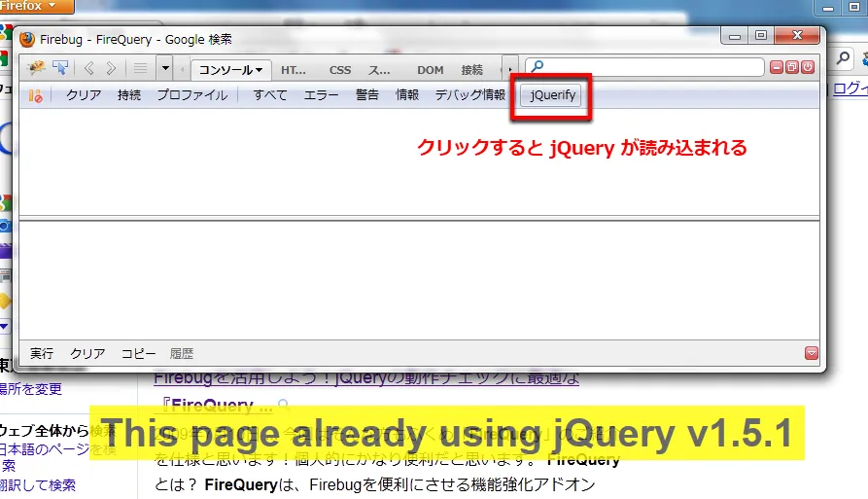Viewport: 868px width, 499px height.
Task: Switch to the 接続 net tab
Action: point(471,70)
